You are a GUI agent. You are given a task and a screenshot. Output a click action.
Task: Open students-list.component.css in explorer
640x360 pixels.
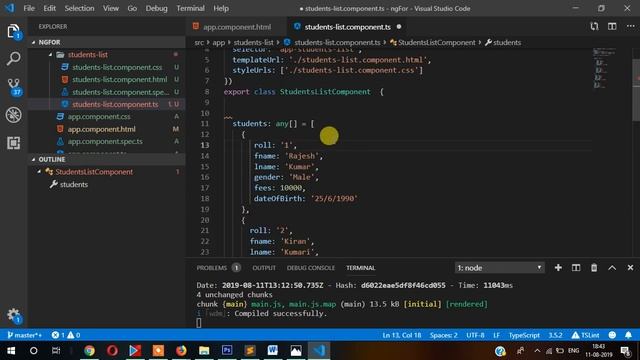click(x=117, y=67)
